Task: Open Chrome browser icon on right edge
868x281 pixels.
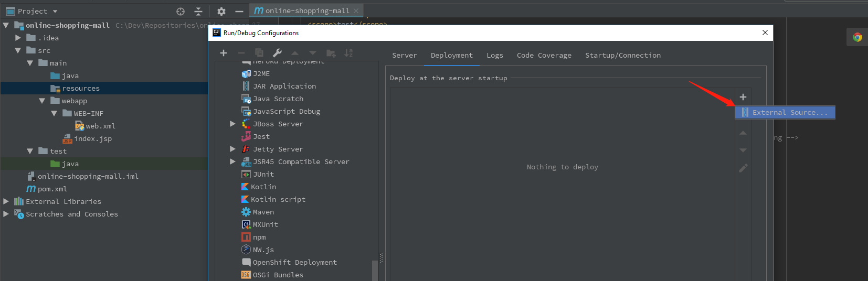Action: coord(858,37)
